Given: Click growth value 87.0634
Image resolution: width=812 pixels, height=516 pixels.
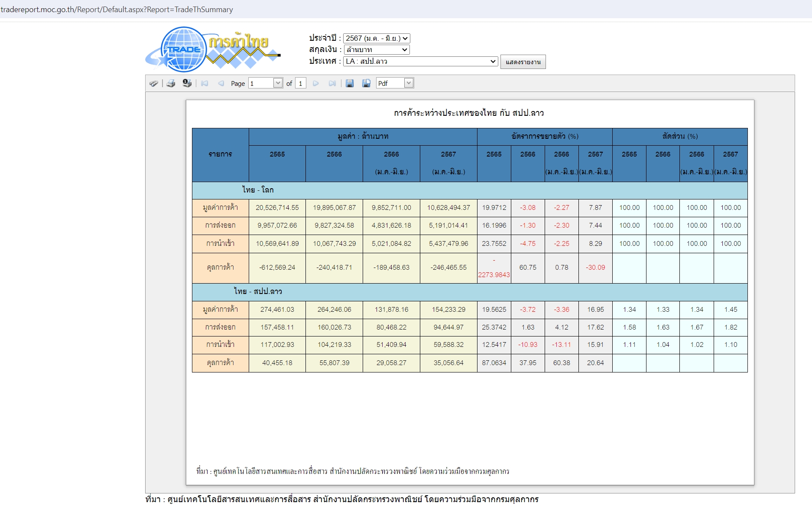Looking at the screenshot, I should pyautogui.click(x=494, y=363).
